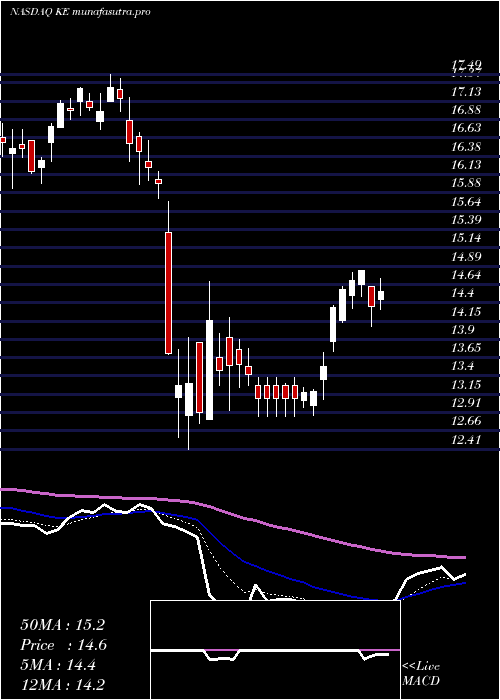
Task: Click the 13.15 axis value
Action: 466,384
